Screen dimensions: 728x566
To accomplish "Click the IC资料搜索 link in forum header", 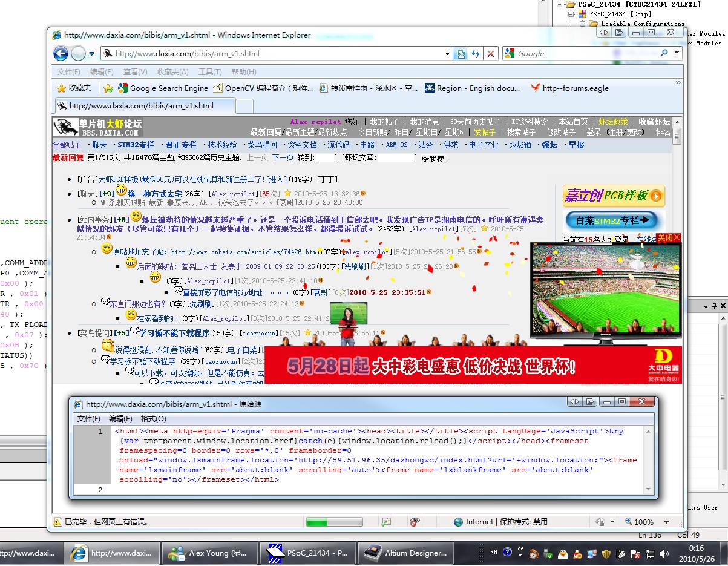I will [529, 122].
